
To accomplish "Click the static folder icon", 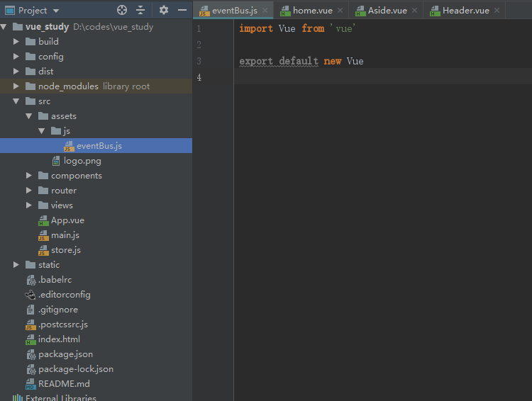I will [31, 265].
